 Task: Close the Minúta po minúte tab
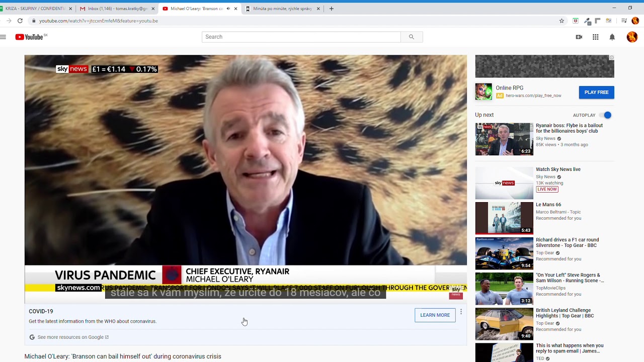tap(318, 9)
